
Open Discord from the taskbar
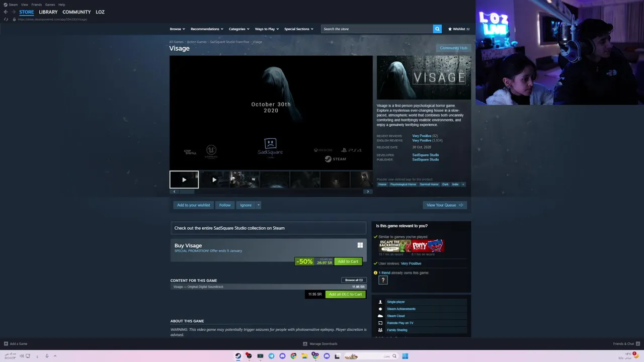pos(282,356)
